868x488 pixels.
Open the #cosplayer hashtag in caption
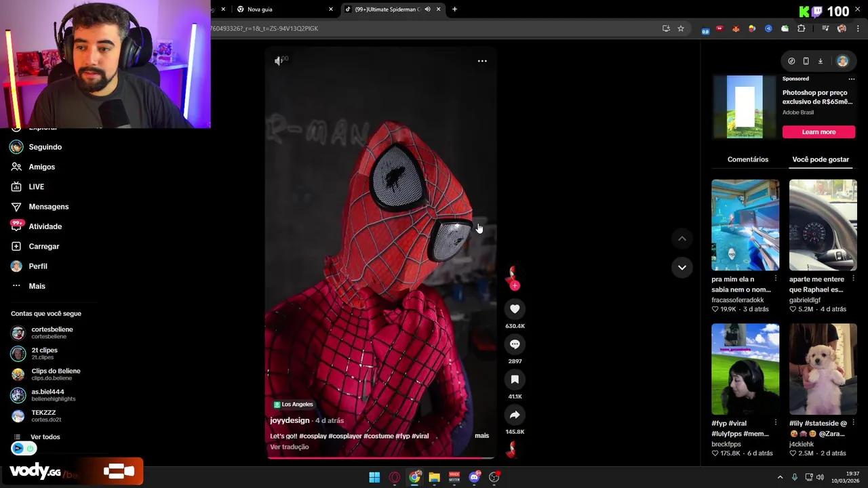click(x=344, y=436)
